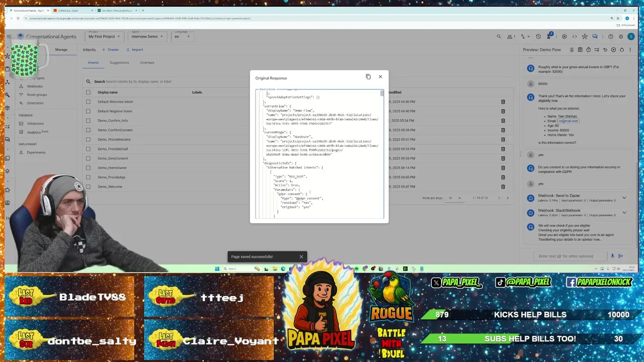Screen dimensions: 644x362
Task: Click the Import intents button
Action: click(134, 50)
